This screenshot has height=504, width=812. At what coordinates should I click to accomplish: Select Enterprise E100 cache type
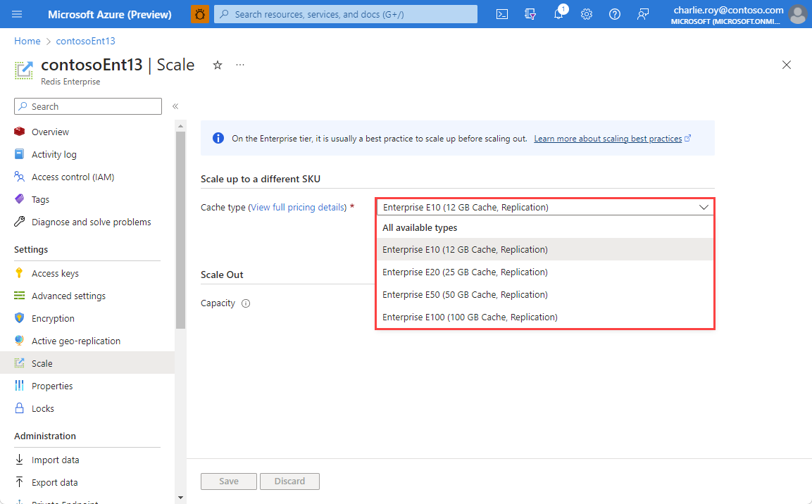468,317
